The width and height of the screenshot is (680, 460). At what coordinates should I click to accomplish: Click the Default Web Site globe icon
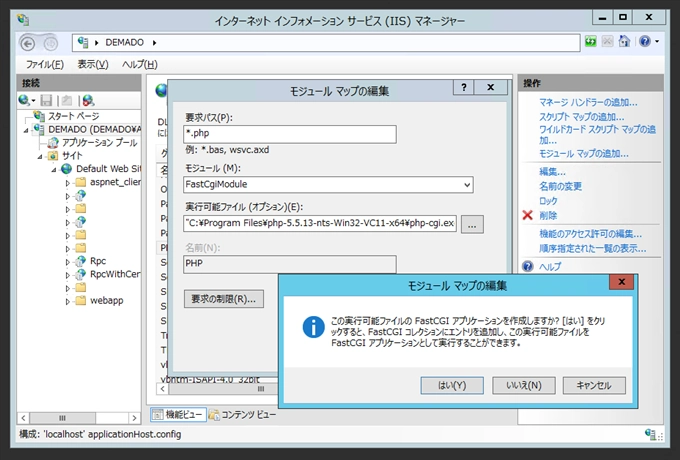(x=66, y=169)
